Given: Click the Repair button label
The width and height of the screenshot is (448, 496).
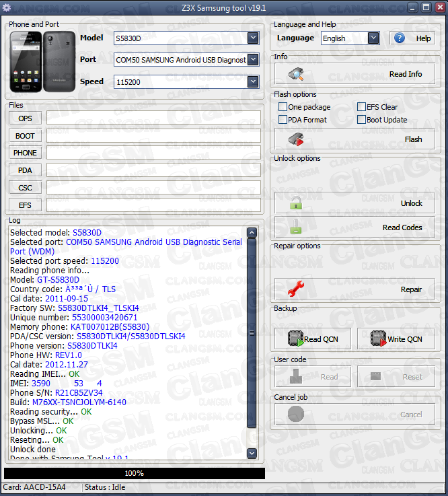Looking at the screenshot, I should [411, 289].
